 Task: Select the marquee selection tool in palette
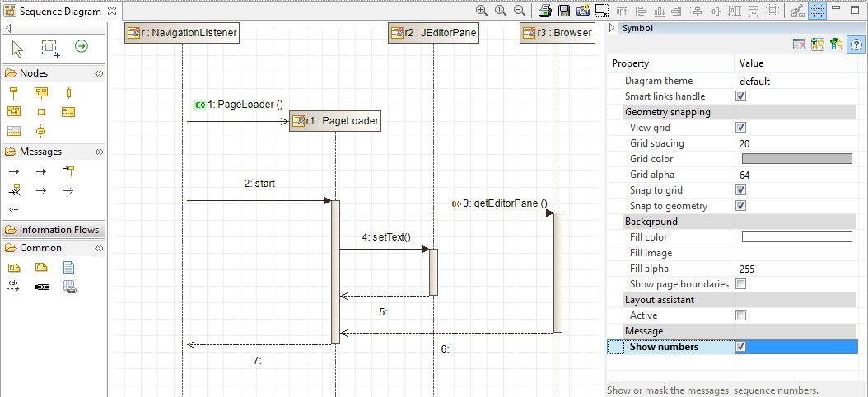click(x=50, y=49)
